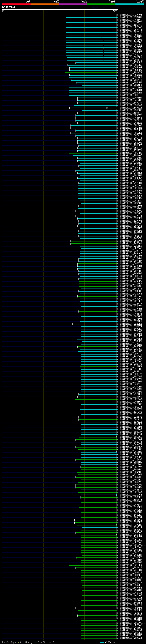Select hit label UniRef100_A7XTY5
The height and width of the screenshot is (644, 146).
(131, 22)
